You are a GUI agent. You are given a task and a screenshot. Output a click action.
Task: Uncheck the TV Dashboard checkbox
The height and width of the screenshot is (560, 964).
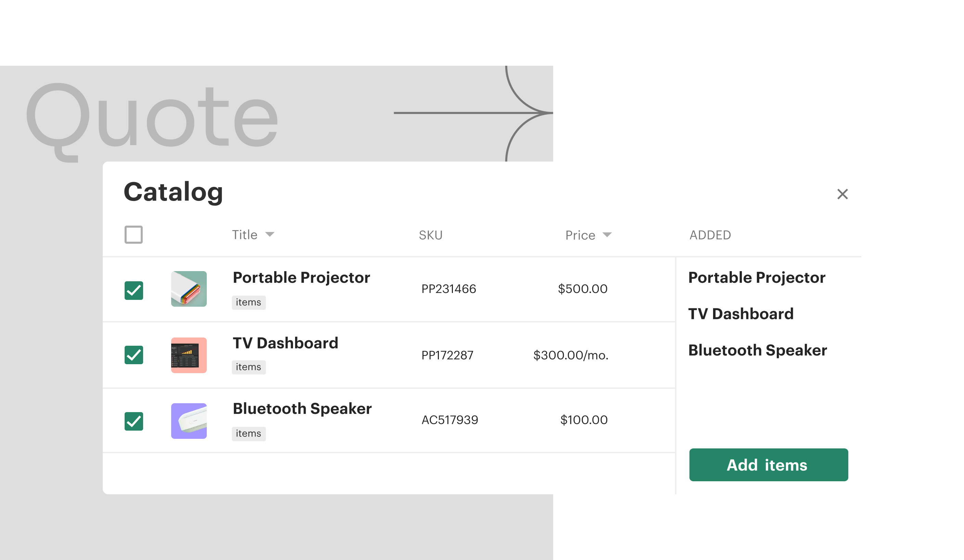(x=134, y=355)
